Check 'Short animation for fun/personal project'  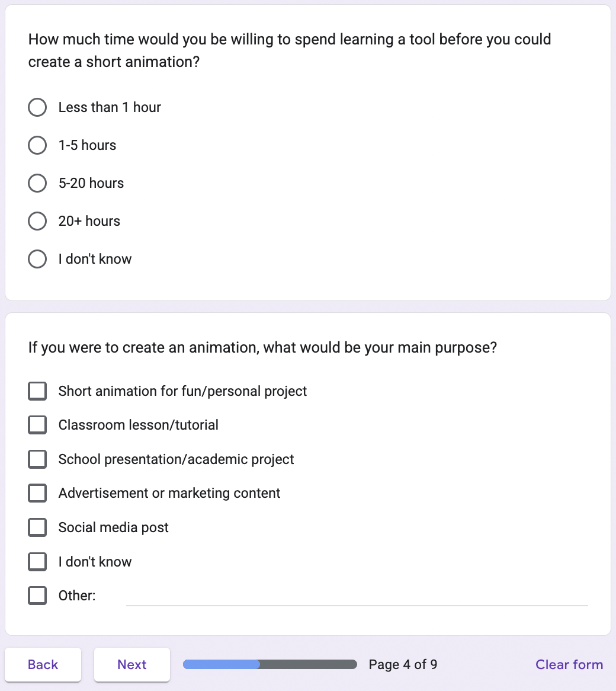37,391
